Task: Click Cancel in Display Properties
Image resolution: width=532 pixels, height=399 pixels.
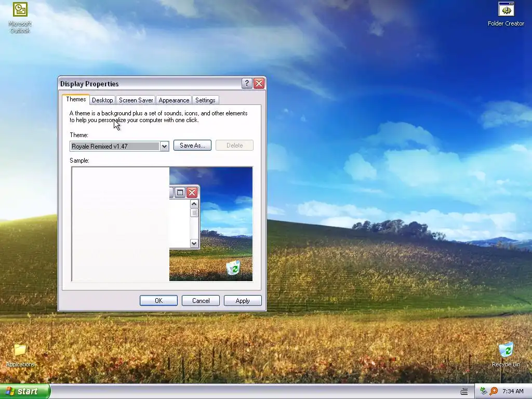Action: tap(201, 301)
